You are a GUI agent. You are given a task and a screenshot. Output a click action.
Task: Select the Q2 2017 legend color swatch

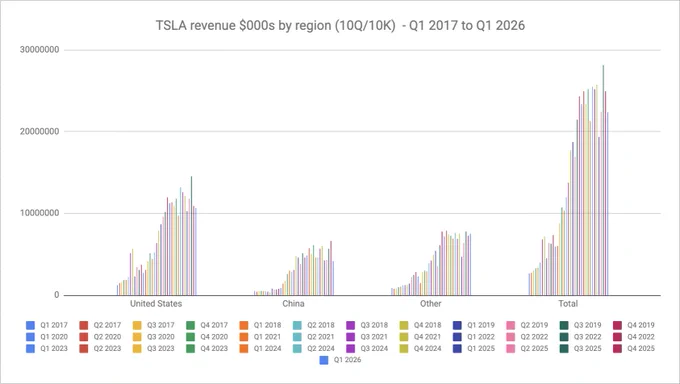click(x=84, y=325)
